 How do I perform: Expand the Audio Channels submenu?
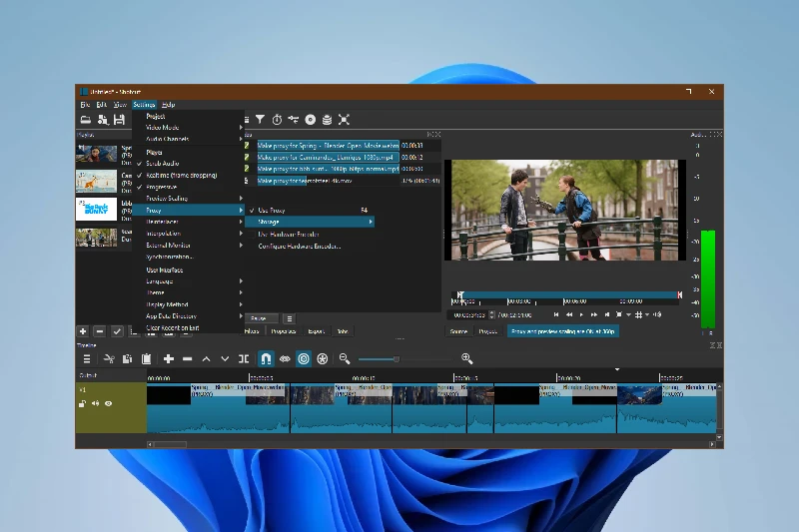pyautogui.click(x=188, y=139)
